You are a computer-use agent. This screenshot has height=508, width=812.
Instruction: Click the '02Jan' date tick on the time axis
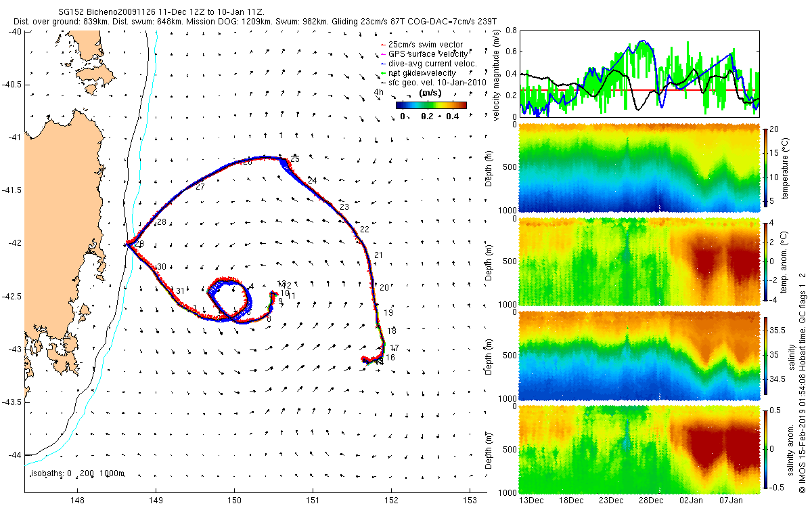[692, 501]
